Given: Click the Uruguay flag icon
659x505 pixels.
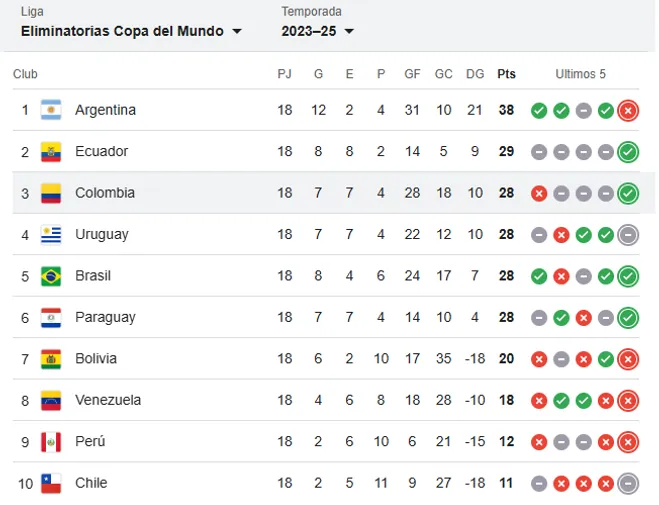Looking at the screenshot, I should click(x=51, y=235).
